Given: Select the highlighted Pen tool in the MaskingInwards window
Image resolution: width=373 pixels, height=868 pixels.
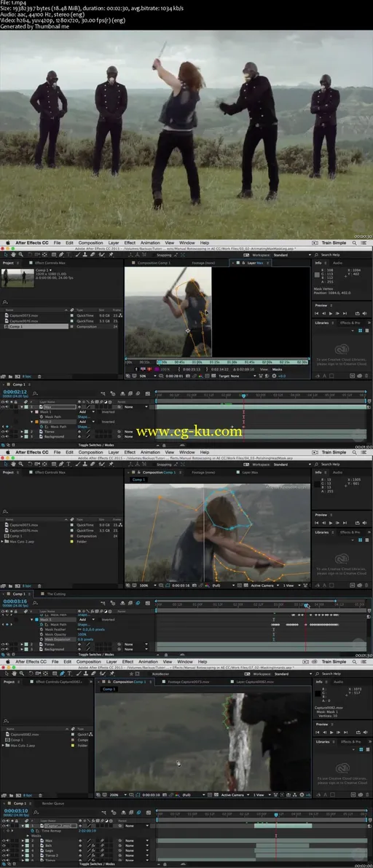Looking at the screenshot, I should pyautogui.click(x=62, y=673).
